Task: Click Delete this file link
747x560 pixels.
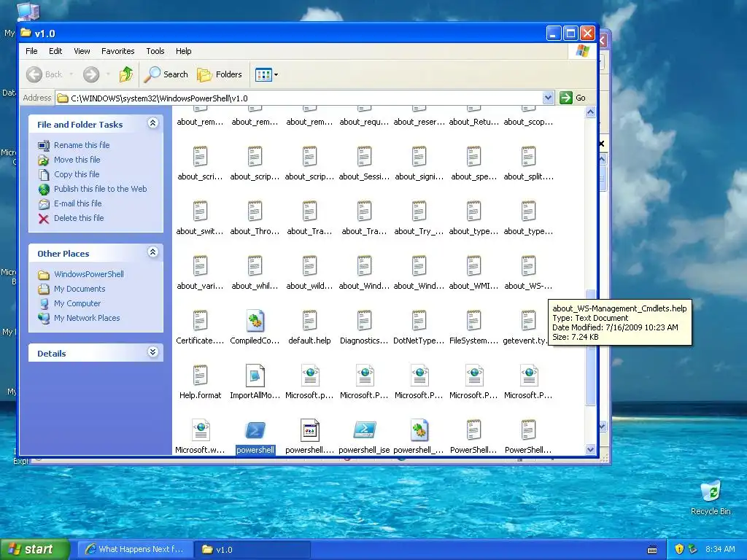Action: tap(79, 218)
